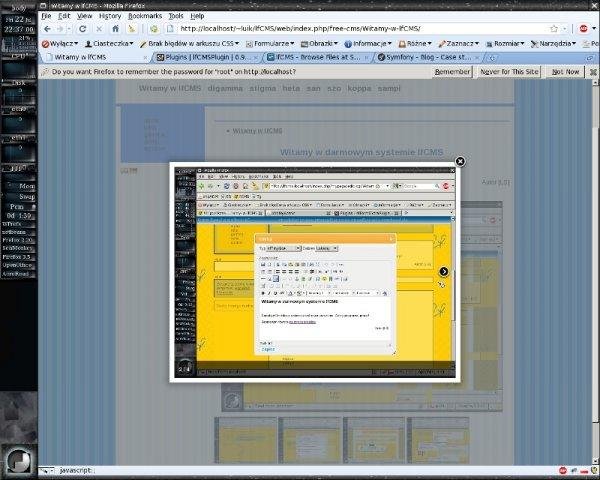Expand the Narzędzia dropdown
Viewport: 600px width, 480px height.
pos(553,44)
